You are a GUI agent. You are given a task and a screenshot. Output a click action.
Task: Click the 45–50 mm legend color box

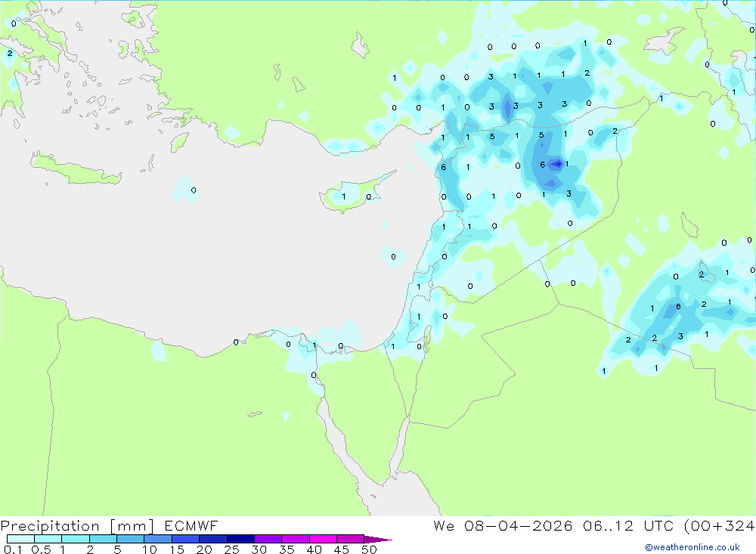coord(351,539)
